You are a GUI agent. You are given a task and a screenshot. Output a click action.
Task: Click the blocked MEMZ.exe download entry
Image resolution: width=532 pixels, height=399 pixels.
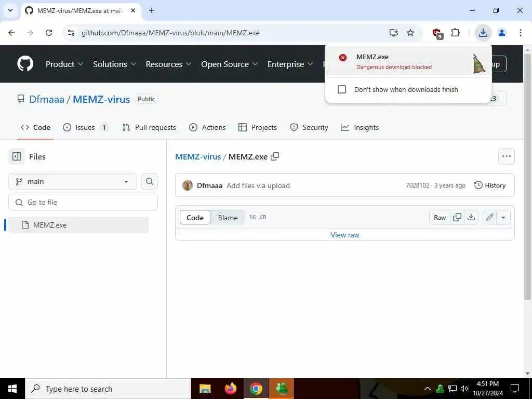408,61
